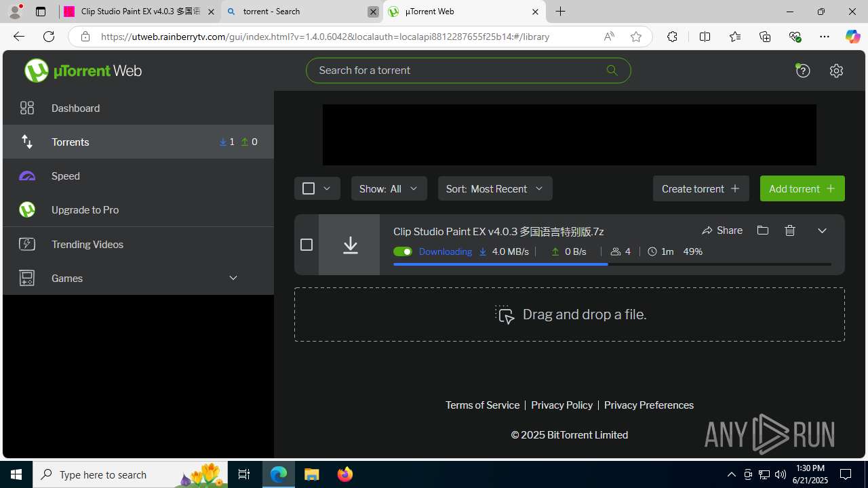
Task: Open the Copilot icon in Edge
Action: 853,37
